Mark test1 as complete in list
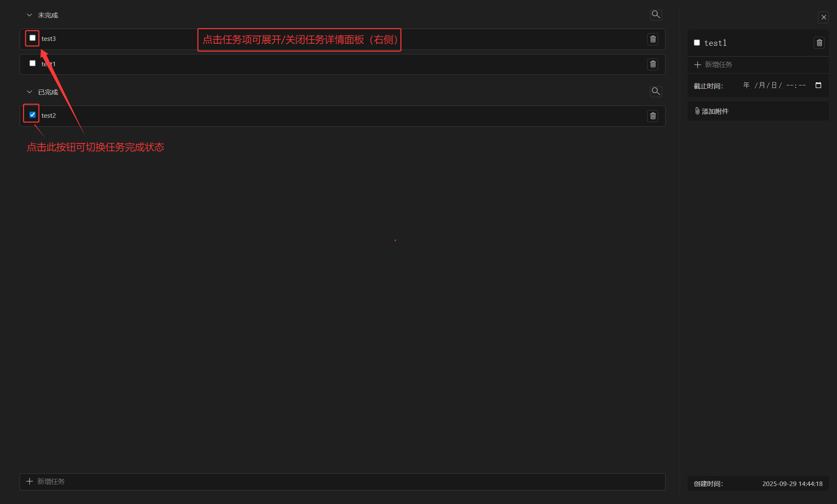 pos(32,63)
